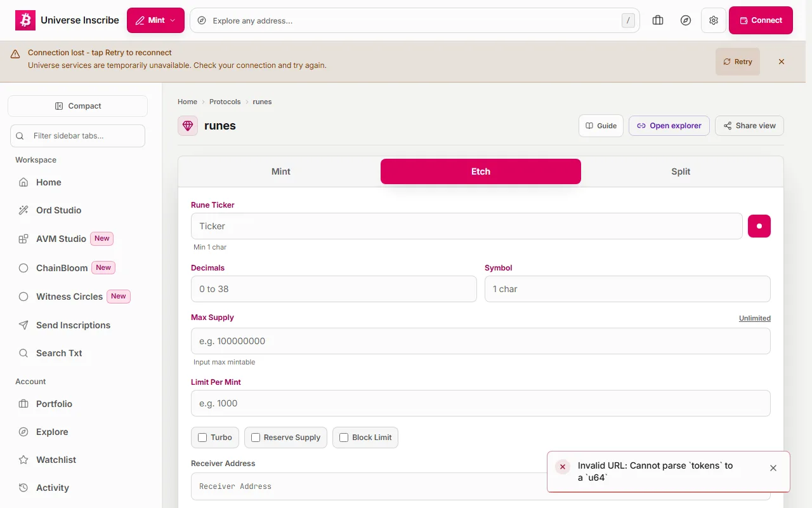Screen dimensions: 812x508
Task: Switch to the Etch tab
Action: click(x=481, y=171)
